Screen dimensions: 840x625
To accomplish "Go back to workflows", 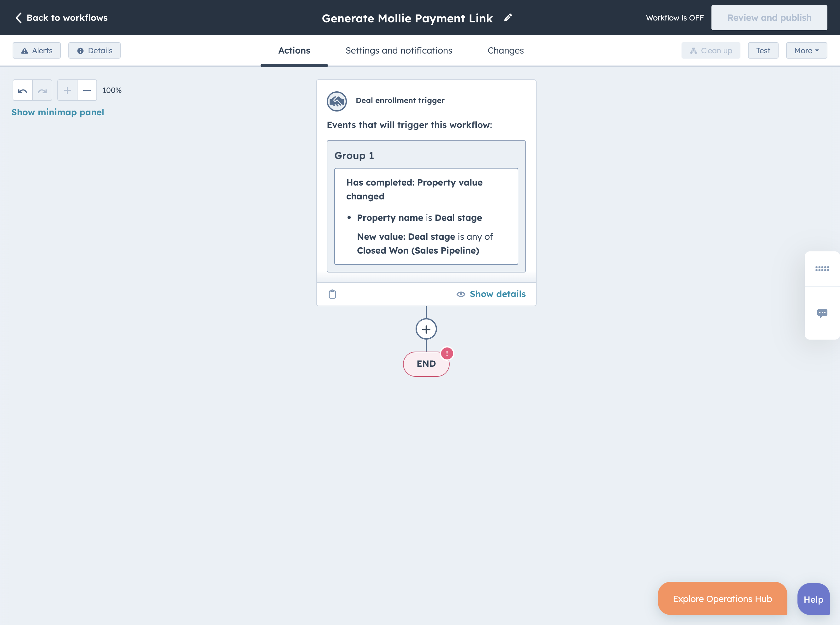I will [x=61, y=18].
